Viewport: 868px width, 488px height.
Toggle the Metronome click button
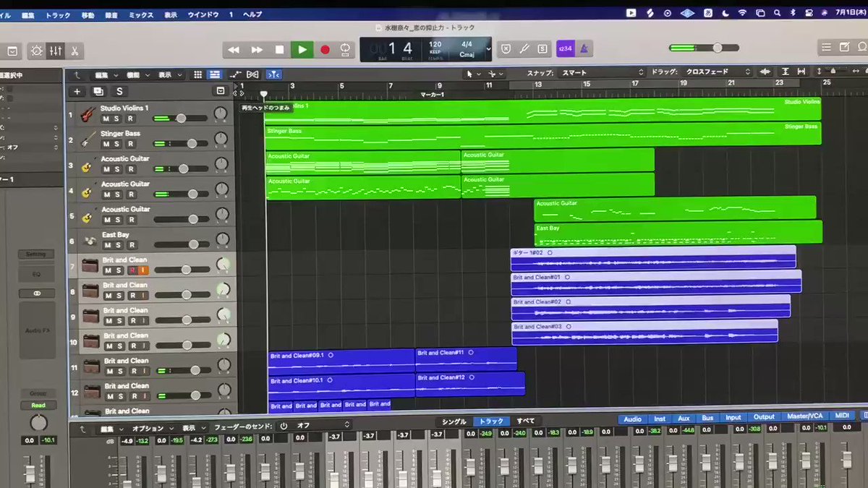point(584,48)
